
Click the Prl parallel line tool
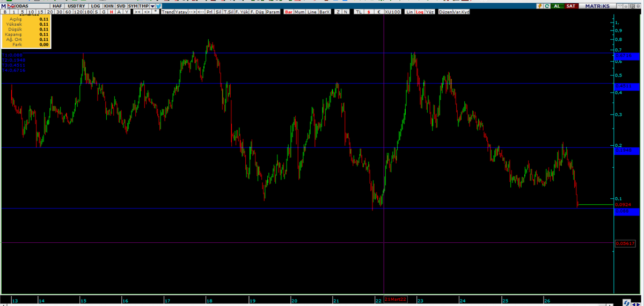(x=209, y=12)
